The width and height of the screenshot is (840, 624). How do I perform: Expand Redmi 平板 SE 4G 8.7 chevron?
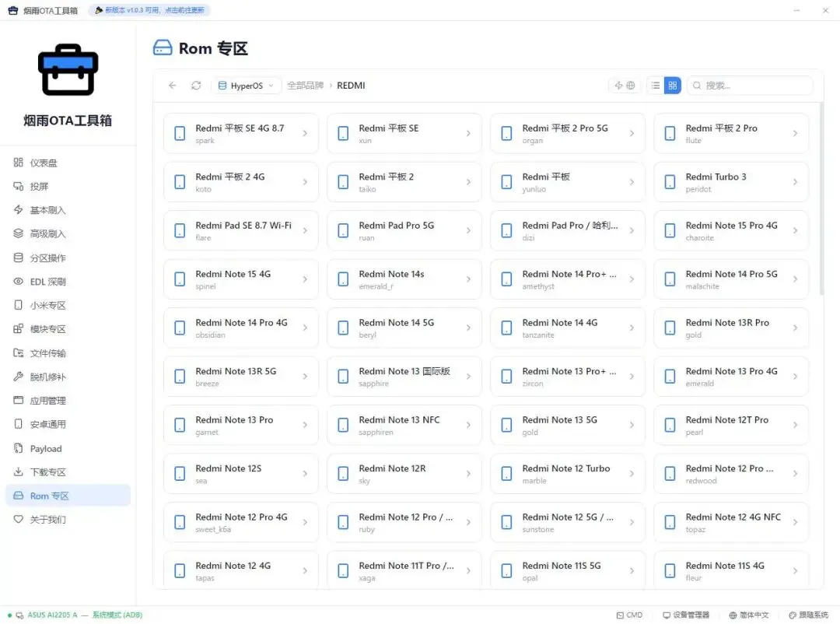tap(305, 133)
